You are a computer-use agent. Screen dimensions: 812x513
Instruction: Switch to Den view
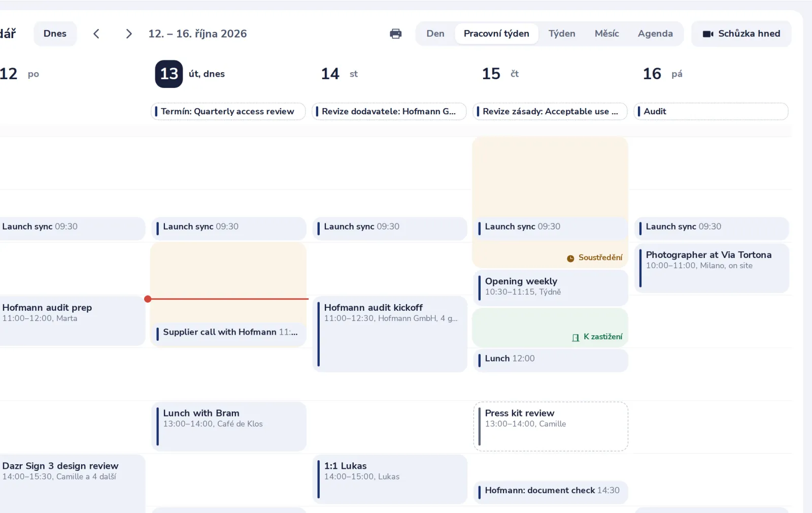pos(435,34)
